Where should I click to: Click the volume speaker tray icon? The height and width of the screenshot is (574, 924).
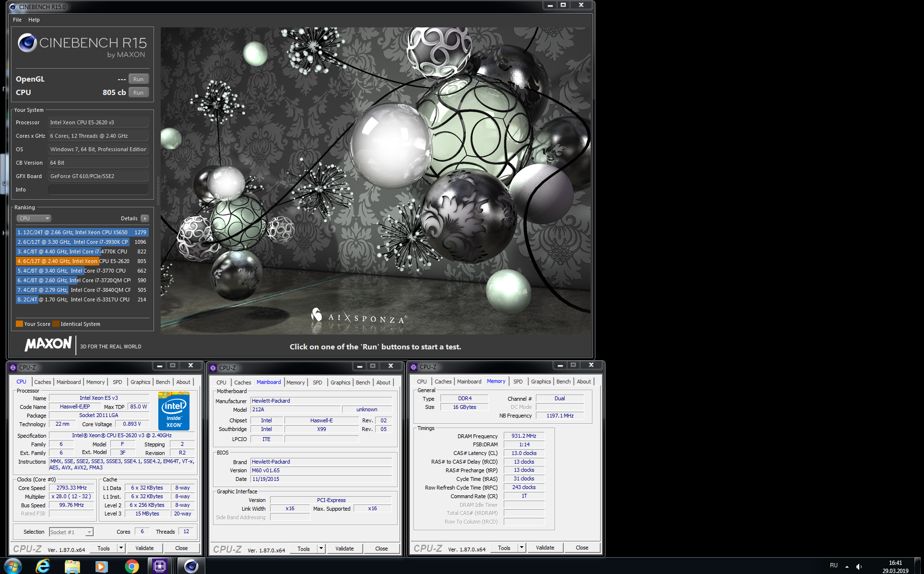click(859, 566)
